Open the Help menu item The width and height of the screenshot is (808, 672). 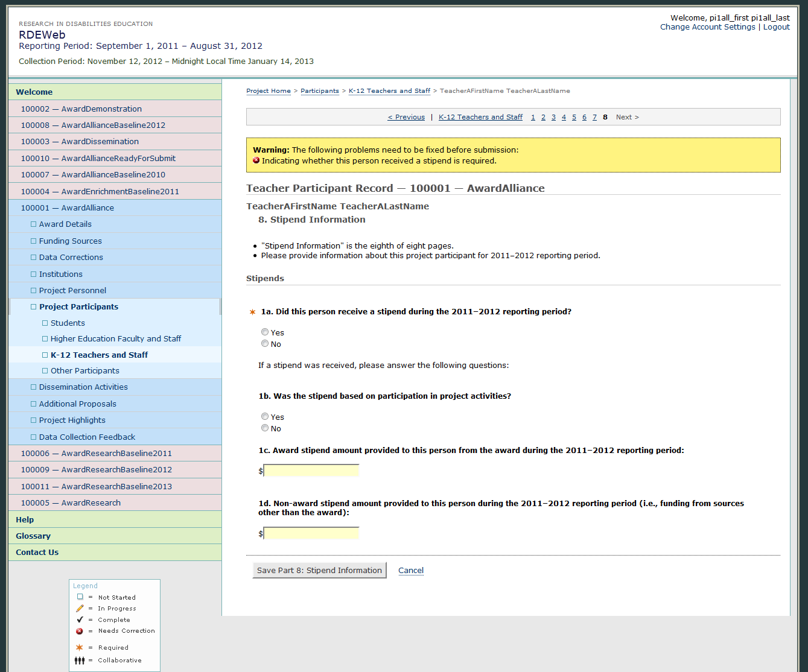(25, 519)
